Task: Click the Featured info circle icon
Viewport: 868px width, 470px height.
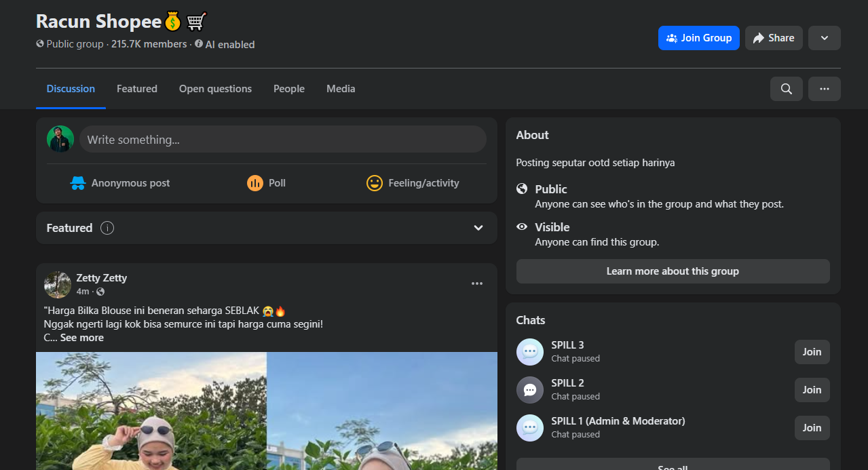Action: (107, 228)
